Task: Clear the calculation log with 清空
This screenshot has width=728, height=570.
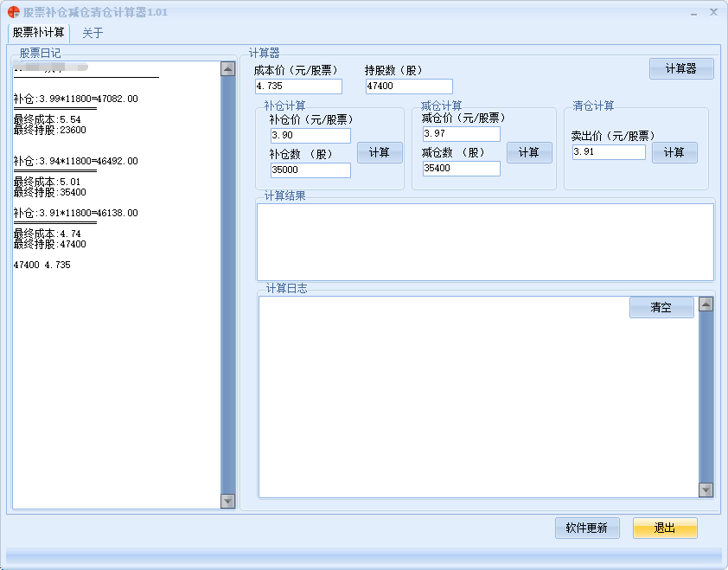Action: [661, 307]
